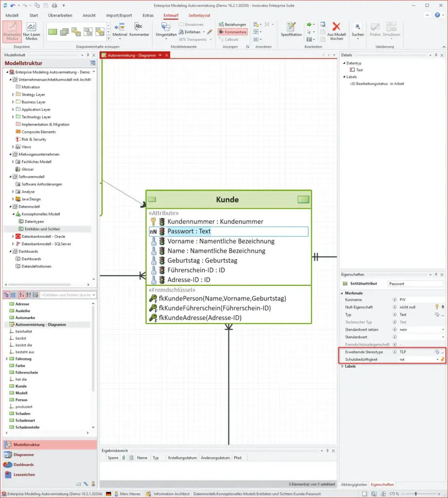Switch to the Abhängigkeiten tab
The width and height of the screenshot is (448, 498).
tap(354, 484)
